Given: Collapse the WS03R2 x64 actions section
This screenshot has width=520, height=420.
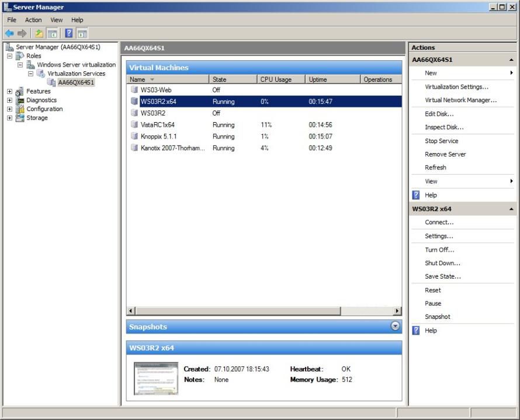Looking at the screenshot, I should click(x=511, y=209).
